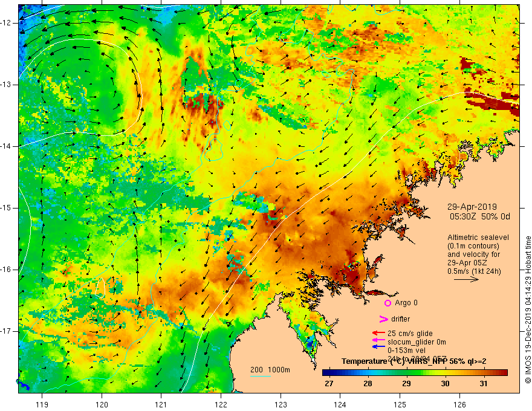Screen dimensions: 532x411
Task: Click the 'Altimetric sealevel' text
Action: tap(478, 238)
